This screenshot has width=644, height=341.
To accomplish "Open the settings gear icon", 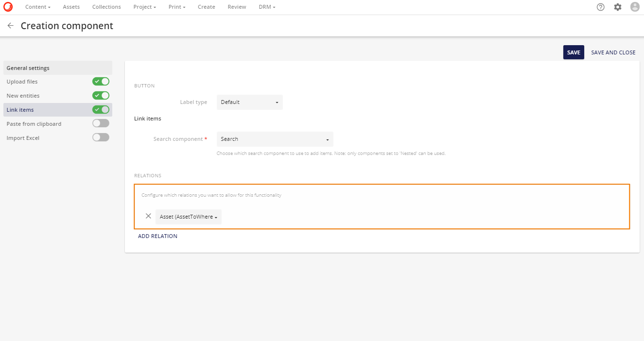I will click(617, 7).
